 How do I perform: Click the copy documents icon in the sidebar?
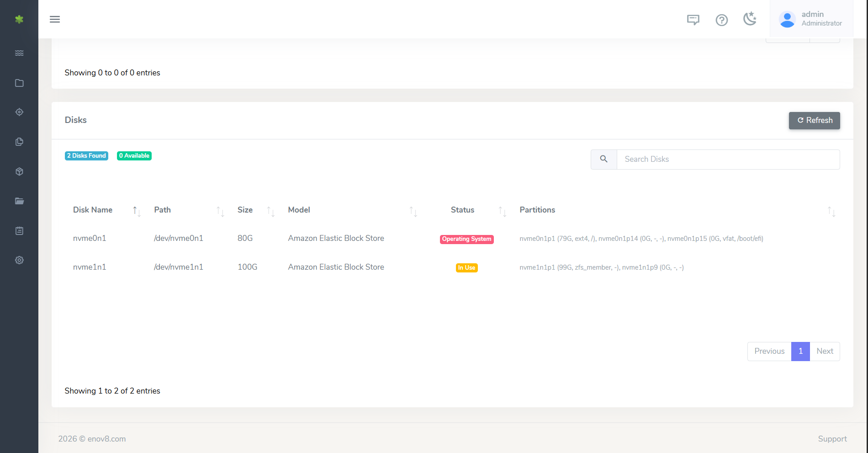[x=19, y=142]
